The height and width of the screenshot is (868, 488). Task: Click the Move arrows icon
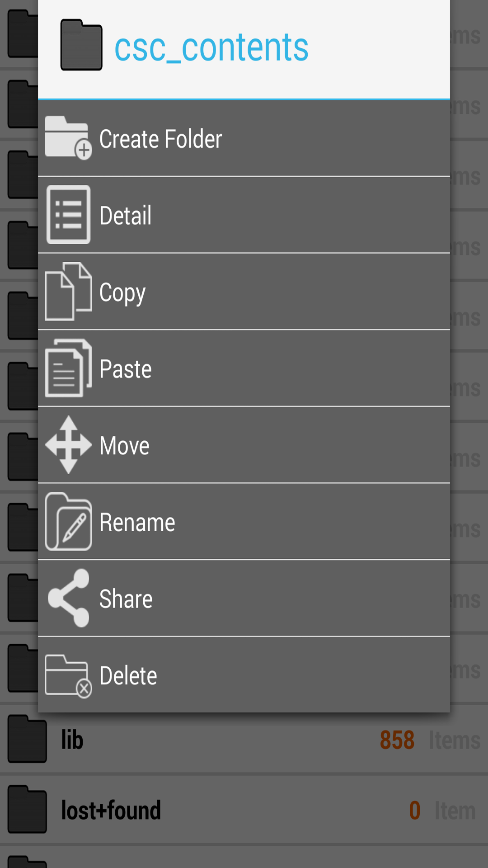[68, 445]
